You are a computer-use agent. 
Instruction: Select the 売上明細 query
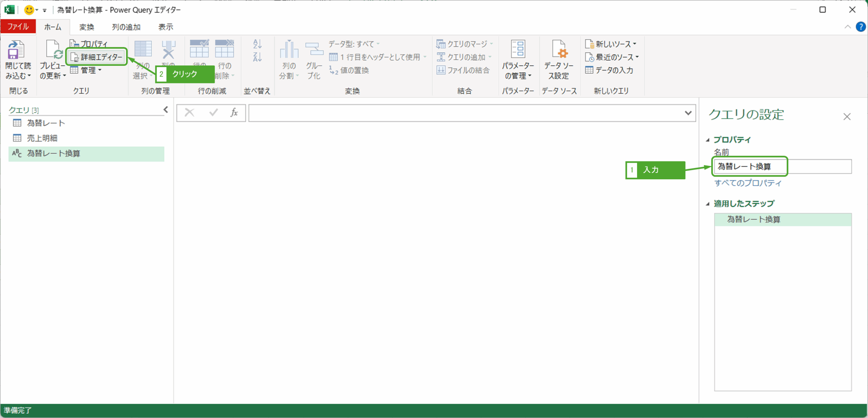(x=42, y=138)
